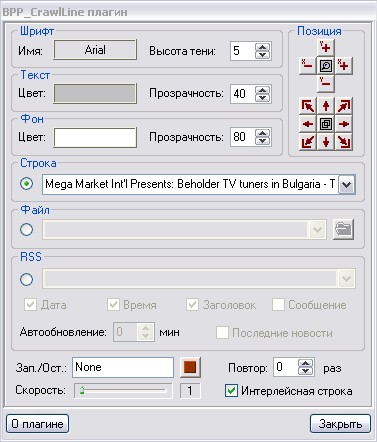Decrease text Прозрачность value of 40
The width and height of the screenshot is (377, 442).
263,98
